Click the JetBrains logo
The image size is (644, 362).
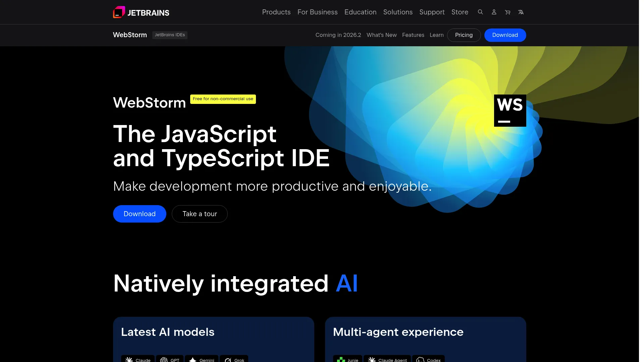coord(141,12)
